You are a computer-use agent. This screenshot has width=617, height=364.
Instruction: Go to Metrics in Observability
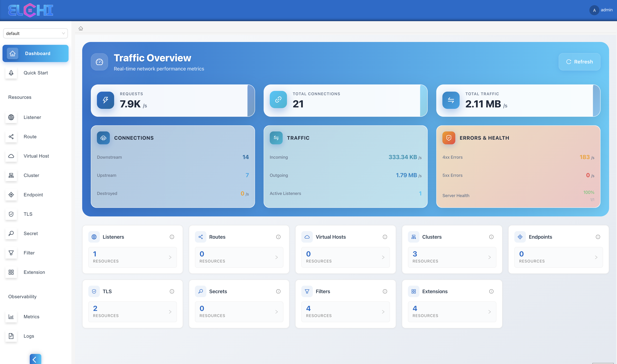tap(31, 317)
